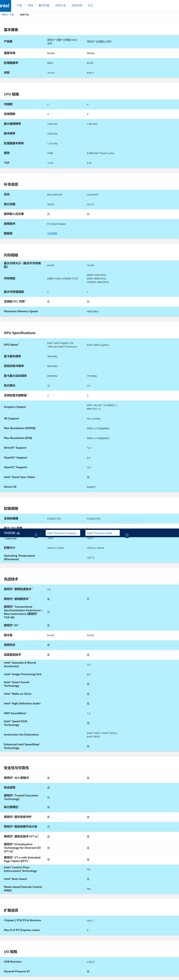This screenshot has height=980, width=179.
Task: Click the MIPI SoundWire label
Action: [15, 713]
